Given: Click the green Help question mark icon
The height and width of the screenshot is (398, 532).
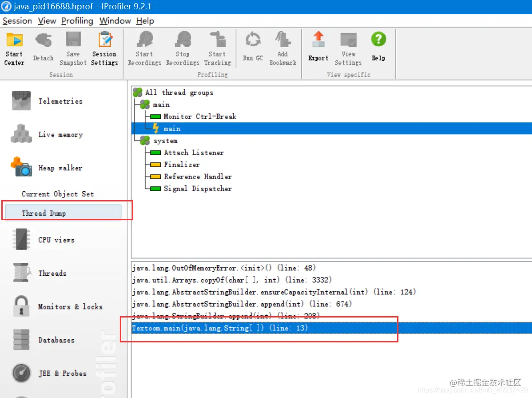Looking at the screenshot, I should (378, 39).
